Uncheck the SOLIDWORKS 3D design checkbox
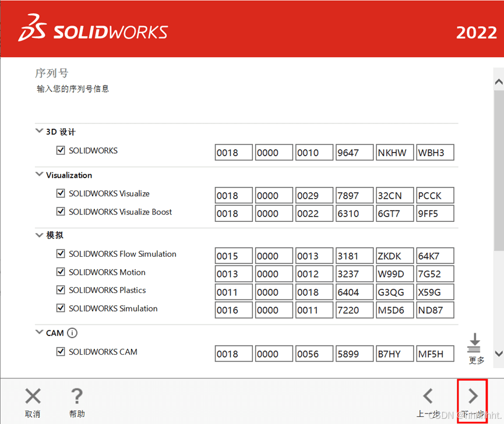The height and width of the screenshot is (424, 504). [x=61, y=150]
